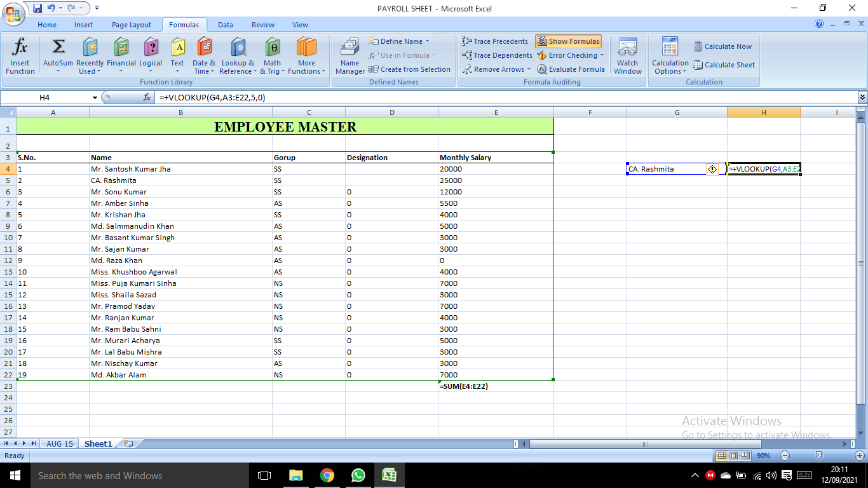Switch to the Data ribbon tab

[x=226, y=25]
